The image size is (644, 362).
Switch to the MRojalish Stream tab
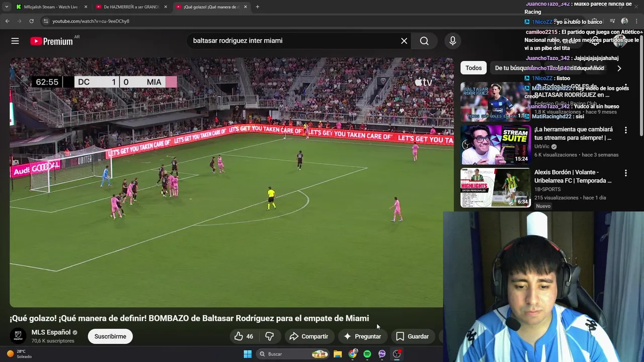pyautogui.click(x=51, y=7)
